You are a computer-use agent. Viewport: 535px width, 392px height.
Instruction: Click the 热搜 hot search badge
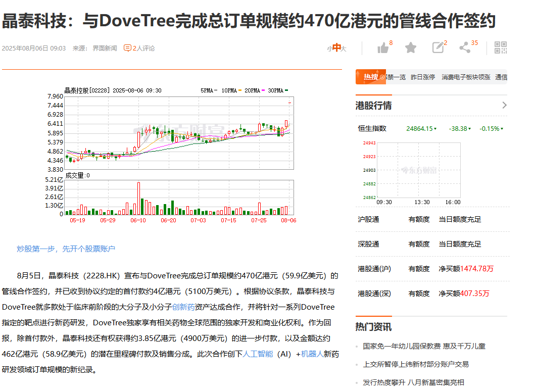coord(370,77)
